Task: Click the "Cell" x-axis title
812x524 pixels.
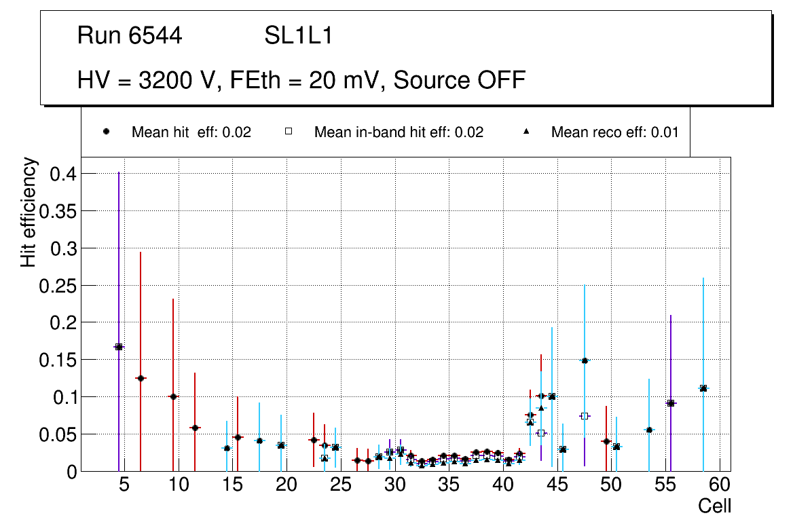Action: pos(715,506)
